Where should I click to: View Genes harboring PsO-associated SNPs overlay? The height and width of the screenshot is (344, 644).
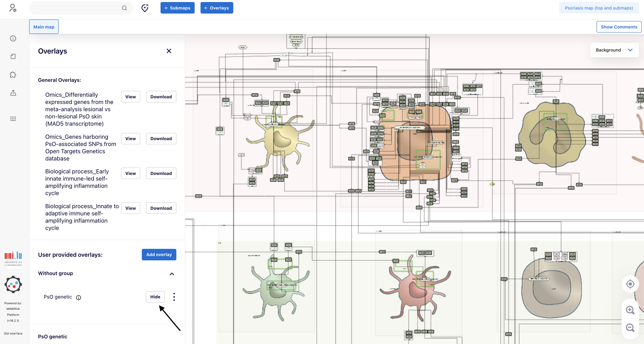131,139
